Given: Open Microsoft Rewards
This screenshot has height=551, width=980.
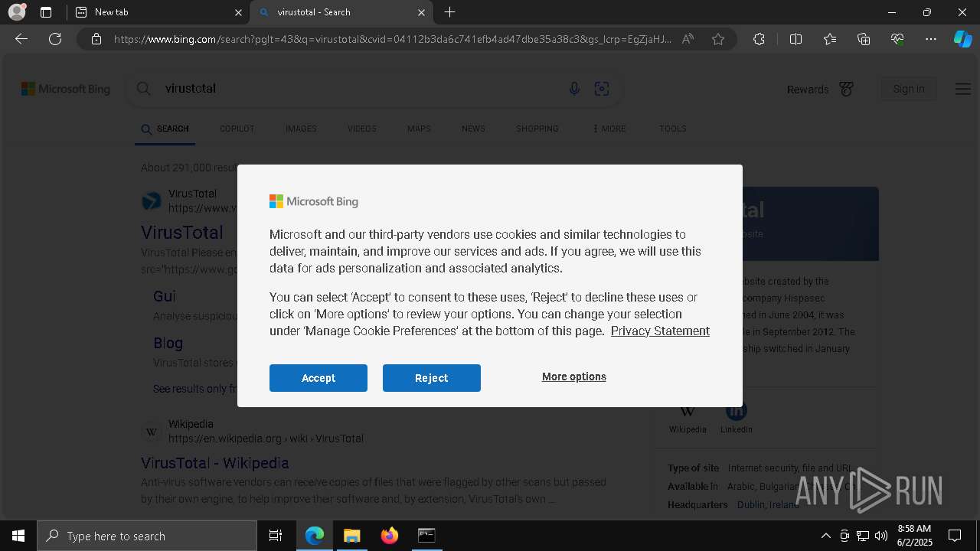Looking at the screenshot, I should (x=820, y=89).
